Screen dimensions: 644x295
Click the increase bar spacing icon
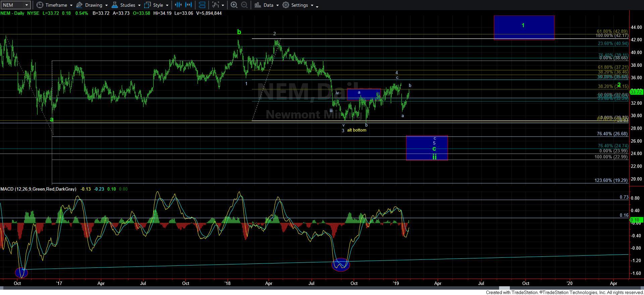click(189, 5)
